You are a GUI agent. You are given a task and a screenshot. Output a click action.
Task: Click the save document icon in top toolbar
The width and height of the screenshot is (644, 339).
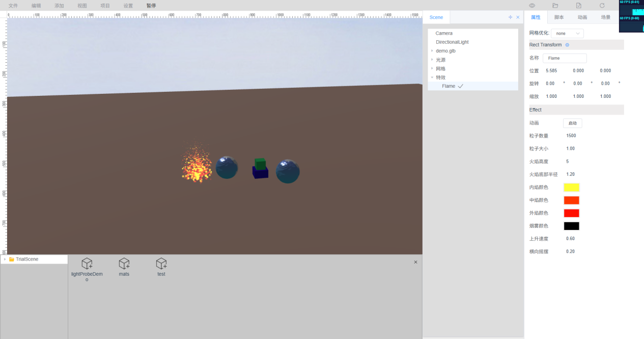[579, 6]
